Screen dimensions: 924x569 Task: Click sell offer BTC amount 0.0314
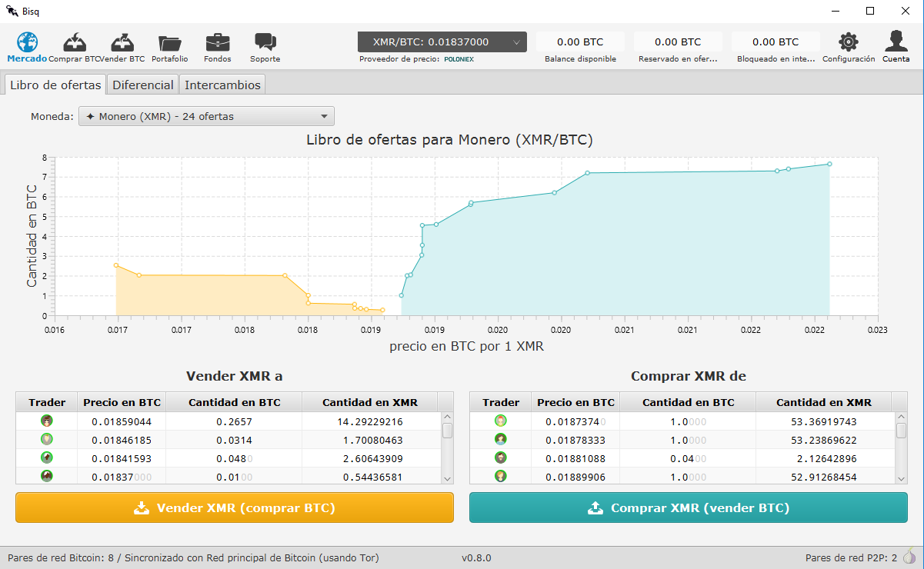(235, 440)
